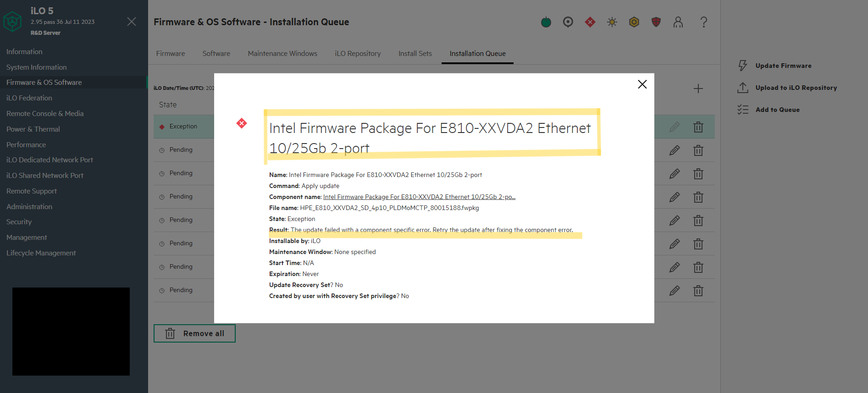Click the Update Firmware lightning icon
This screenshot has width=868, height=393.
coord(742,65)
